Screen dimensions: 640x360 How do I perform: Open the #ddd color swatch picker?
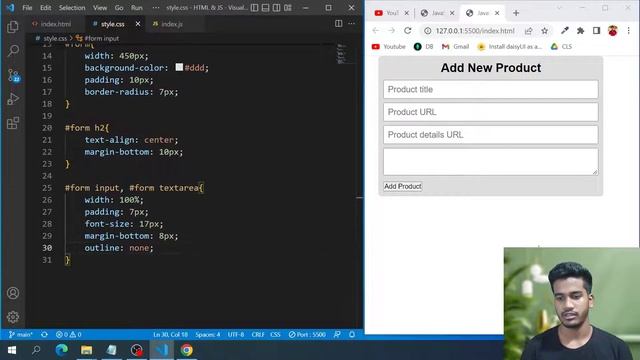pyautogui.click(x=179, y=67)
